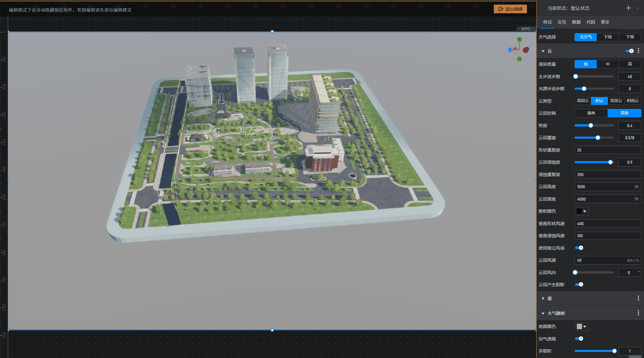Disable the 云层产生阴影 switch
The height and width of the screenshot is (358, 644).
coord(579,284)
